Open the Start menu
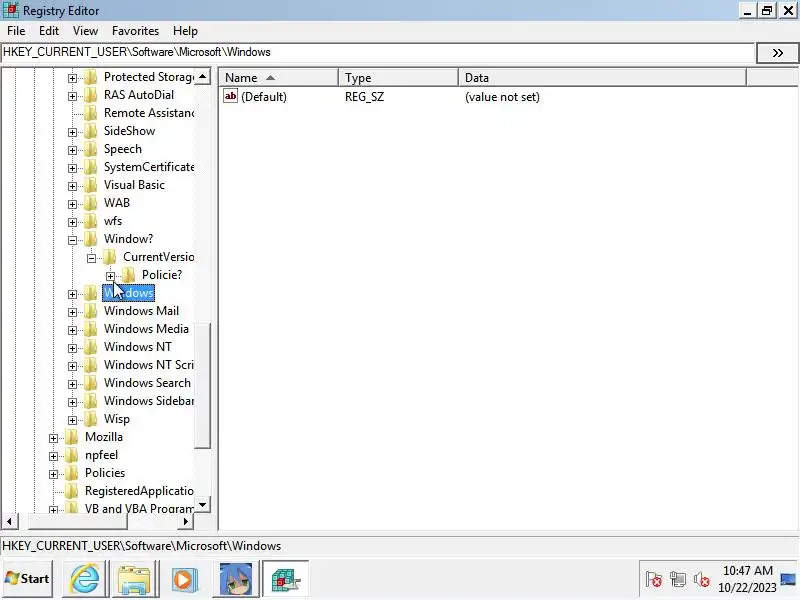 coord(27,579)
